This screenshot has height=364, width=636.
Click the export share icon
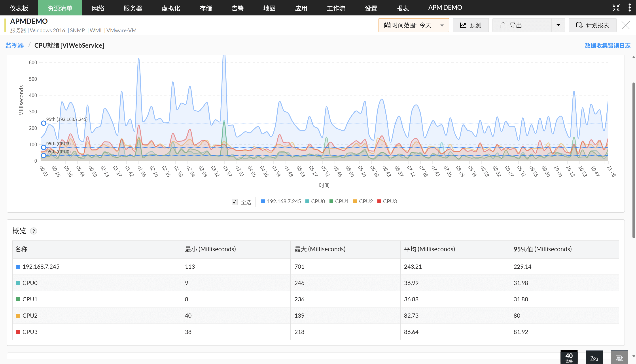point(503,25)
